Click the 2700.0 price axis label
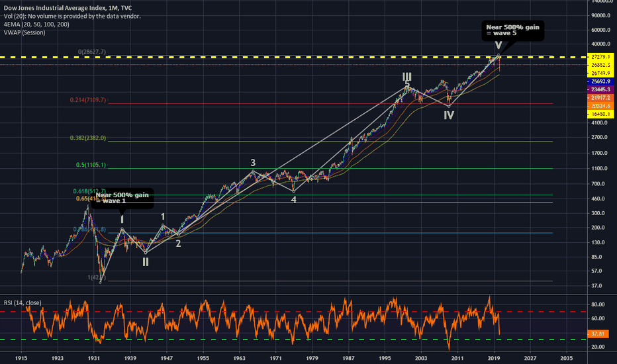 click(599, 138)
